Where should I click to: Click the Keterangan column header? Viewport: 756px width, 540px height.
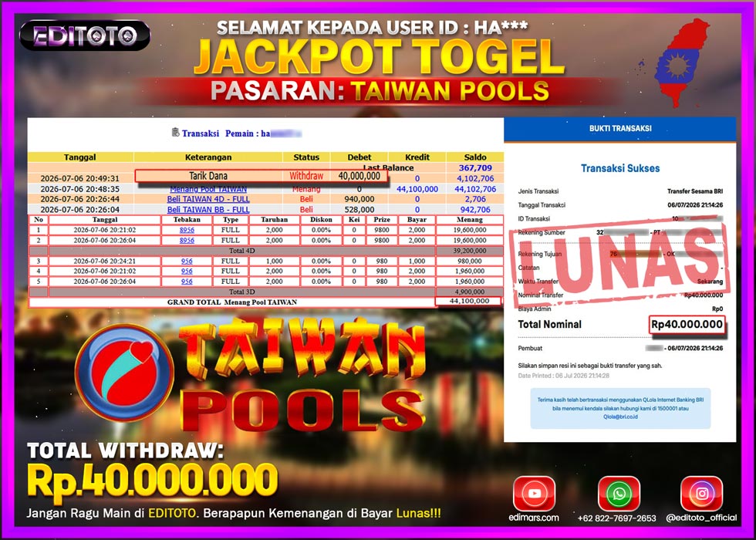pos(208,157)
